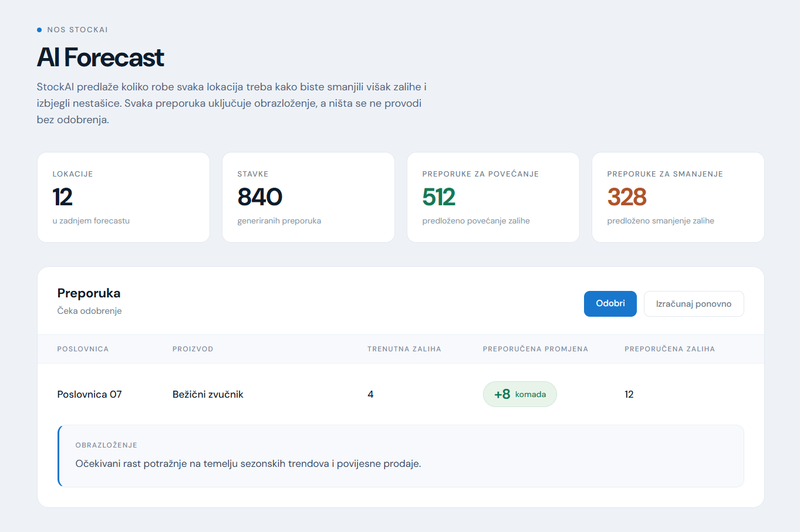
Task: Click the generiranih preporuka caption
Action: (279, 221)
